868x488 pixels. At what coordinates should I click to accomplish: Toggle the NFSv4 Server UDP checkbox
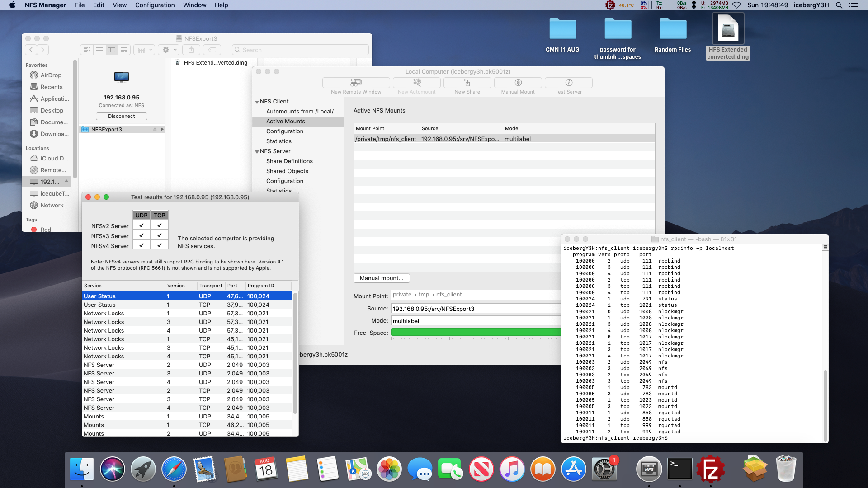pos(142,245)
